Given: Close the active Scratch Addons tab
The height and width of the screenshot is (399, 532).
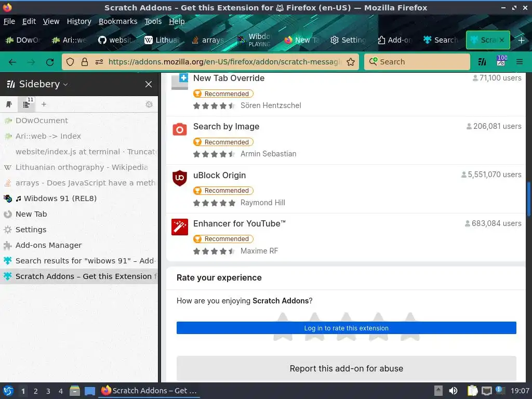Looking at the screenshot, I should point(502,40).
